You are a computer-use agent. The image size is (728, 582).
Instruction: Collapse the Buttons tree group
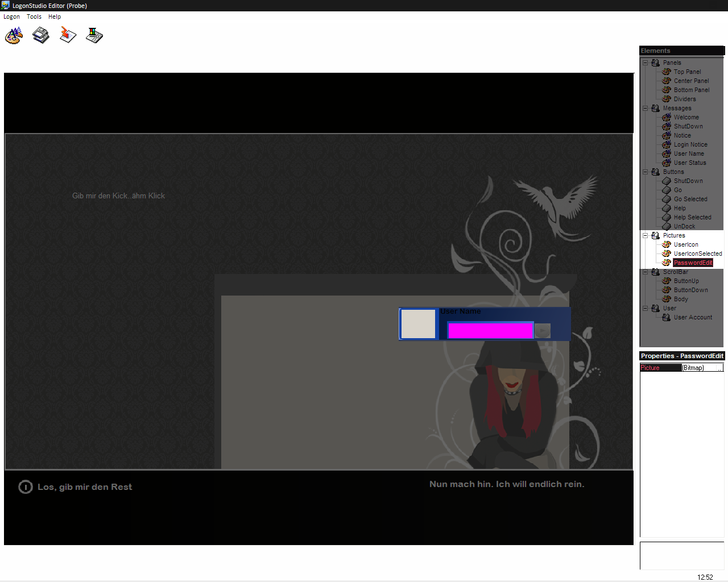click(646, 172)
